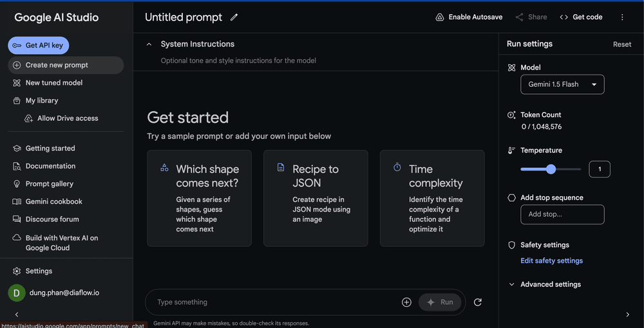Click the Get API key button
Screen dimensions: 644x328
click(39, 46)
